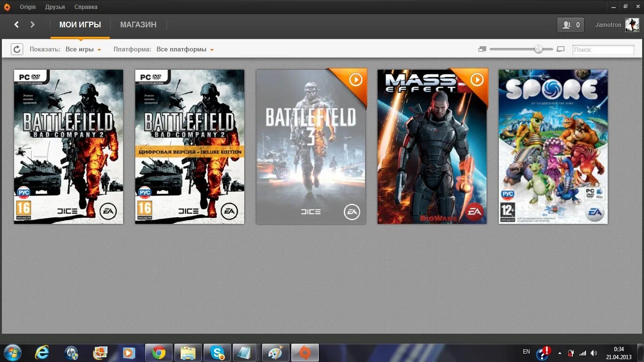Open Skype from the taskbar
Image resolution: width=644 pixels, height=362 pixels.
pyautogui.click(x=217, y=353)
